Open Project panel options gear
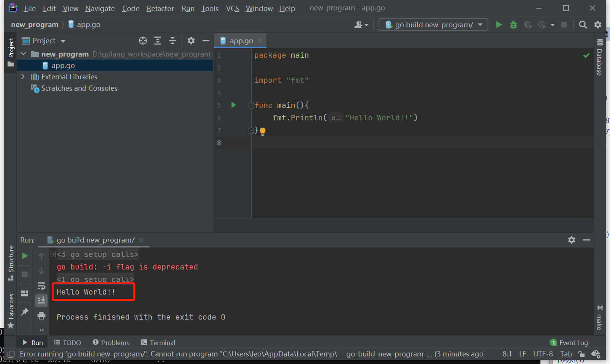The height and width of the screenshot is (364, 610). coord(191,41)
